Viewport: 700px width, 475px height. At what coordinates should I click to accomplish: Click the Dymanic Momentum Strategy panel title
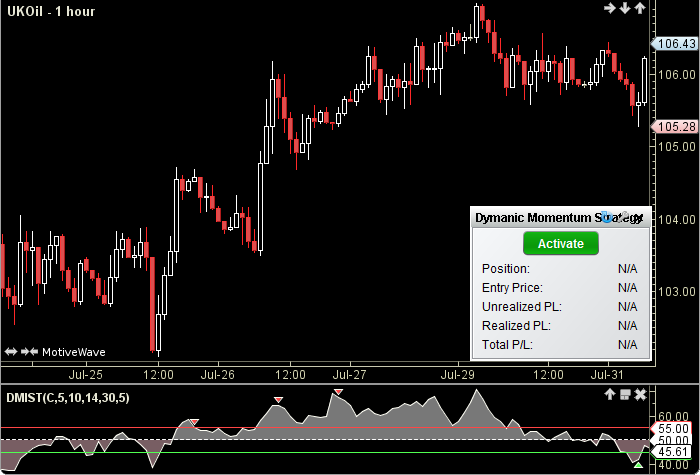point(559,218)
